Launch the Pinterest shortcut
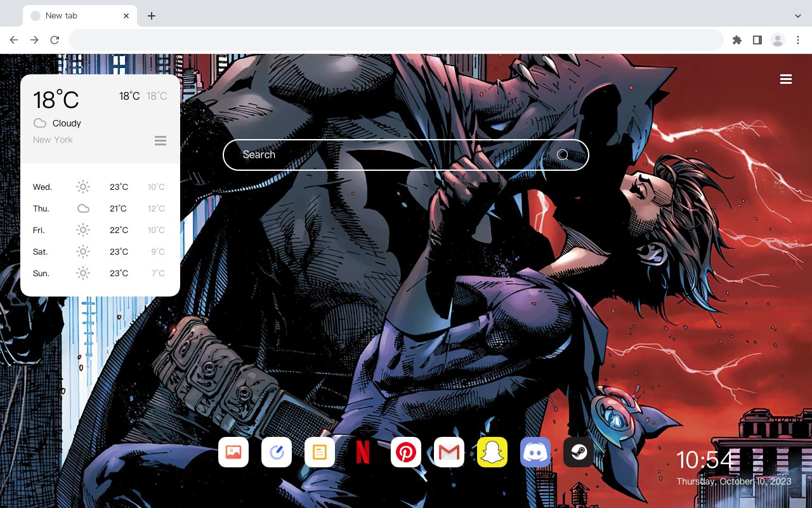The height and width of the screenshot is (508, 812). coord(406,452)
